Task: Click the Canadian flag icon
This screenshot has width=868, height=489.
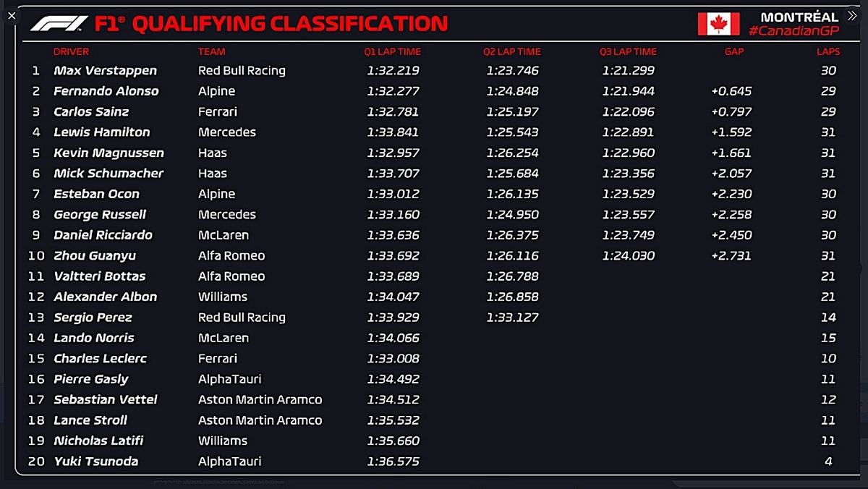Action: pos(718,24)
